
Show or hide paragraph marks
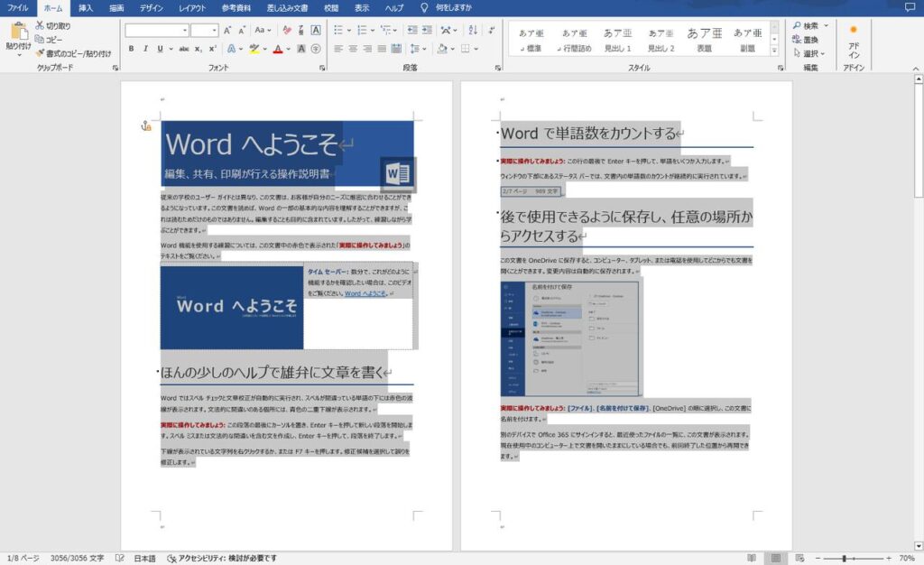point(492,30)
